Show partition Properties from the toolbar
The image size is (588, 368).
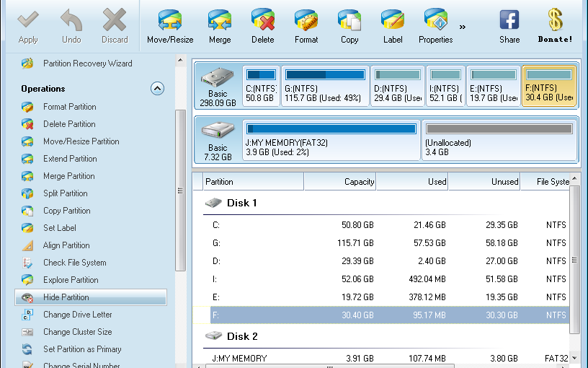436,27
